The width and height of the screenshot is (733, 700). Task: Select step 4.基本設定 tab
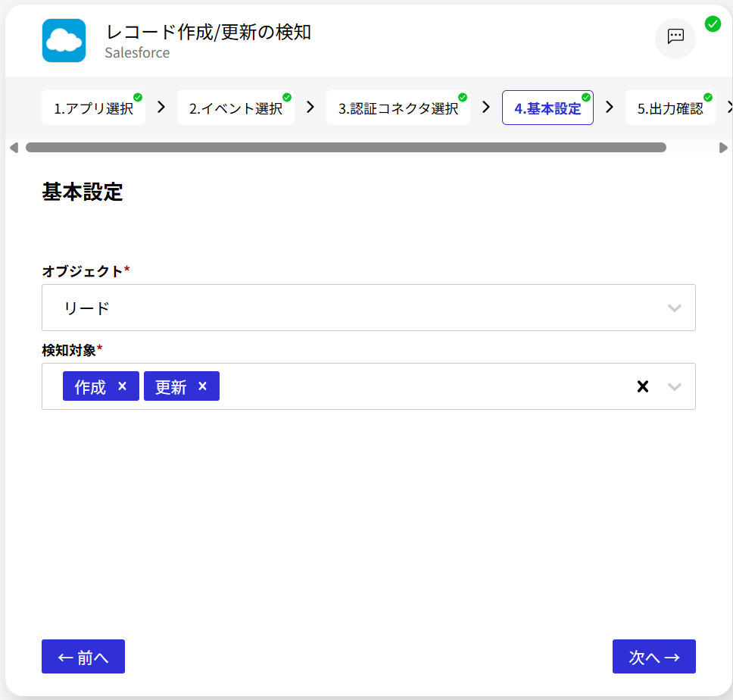click(547, 108)
